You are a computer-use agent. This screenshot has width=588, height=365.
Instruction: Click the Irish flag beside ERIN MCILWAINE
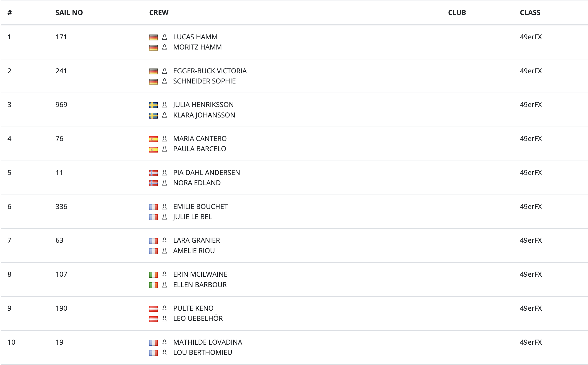pyautogui.click(x=153, y=275)
